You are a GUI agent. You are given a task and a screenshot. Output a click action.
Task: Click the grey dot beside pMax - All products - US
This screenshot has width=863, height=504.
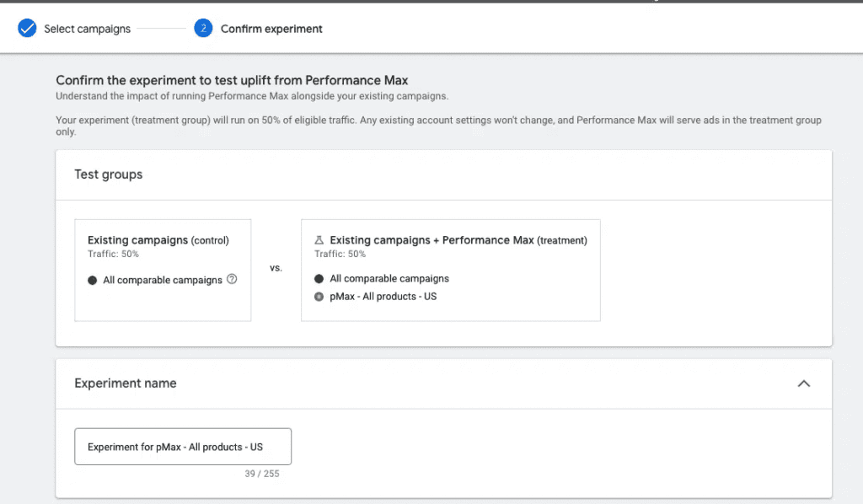point(319,296)
